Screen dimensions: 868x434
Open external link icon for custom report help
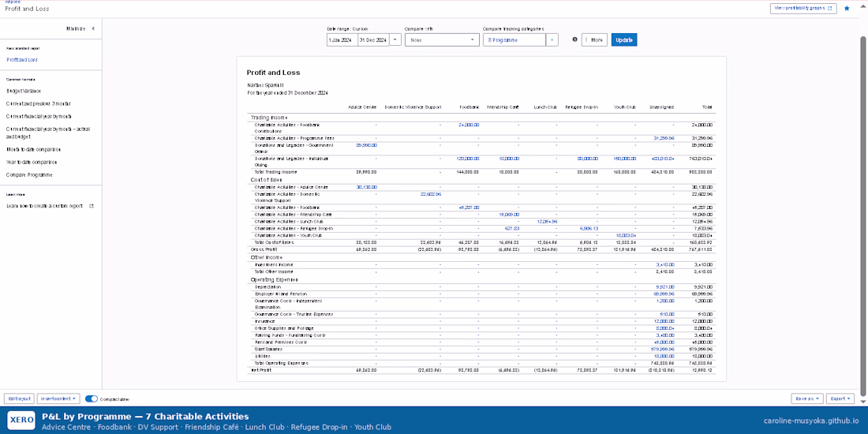pos(92,206)
